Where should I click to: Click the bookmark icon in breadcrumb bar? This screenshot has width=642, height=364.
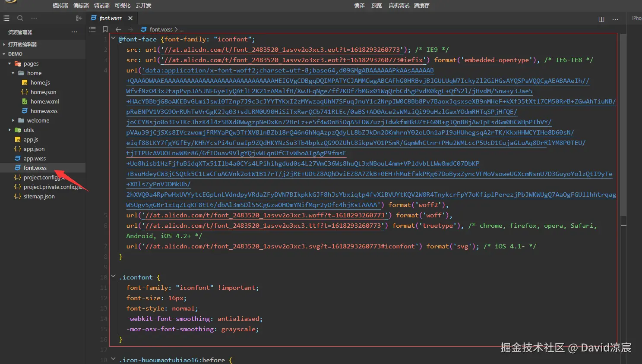click(105, 29)
